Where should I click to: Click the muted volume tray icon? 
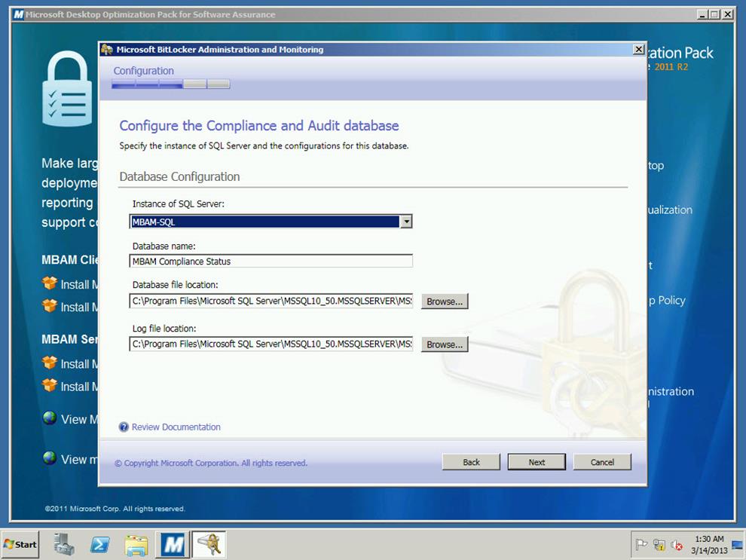coord(677,545)
